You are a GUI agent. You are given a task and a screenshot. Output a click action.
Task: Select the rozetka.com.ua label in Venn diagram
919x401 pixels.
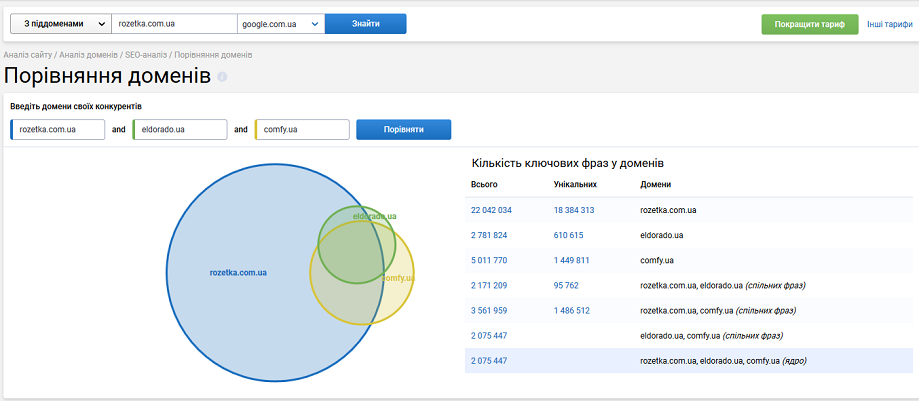pyautogui.click(x=238, y=273)
